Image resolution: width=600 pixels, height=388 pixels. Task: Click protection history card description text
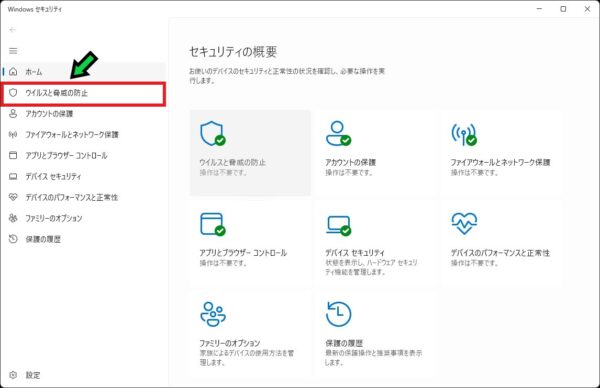pyautogui.click(x=373, y=357)
